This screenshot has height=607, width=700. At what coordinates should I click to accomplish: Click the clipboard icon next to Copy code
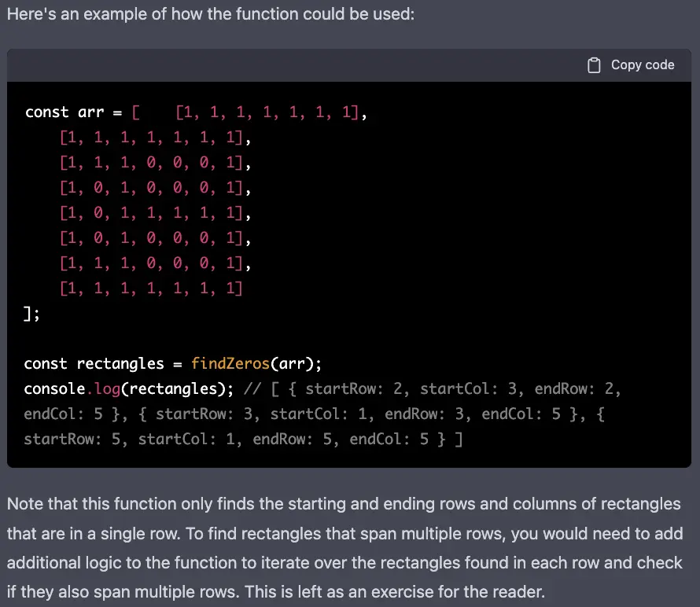[595, 64]
